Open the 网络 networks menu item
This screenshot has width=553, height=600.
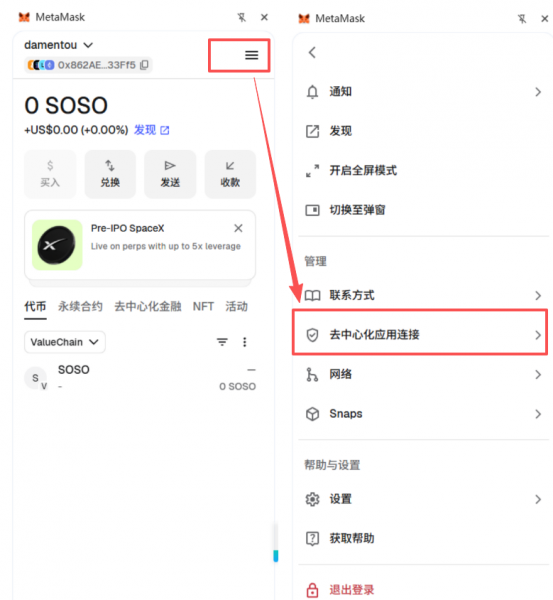click(423, 374)
